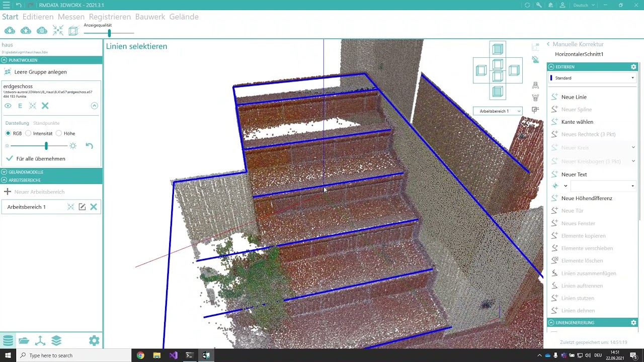Zoom to Arbeitsbereich 1
The height and width of the screenshot is (362, 644).
70,207
